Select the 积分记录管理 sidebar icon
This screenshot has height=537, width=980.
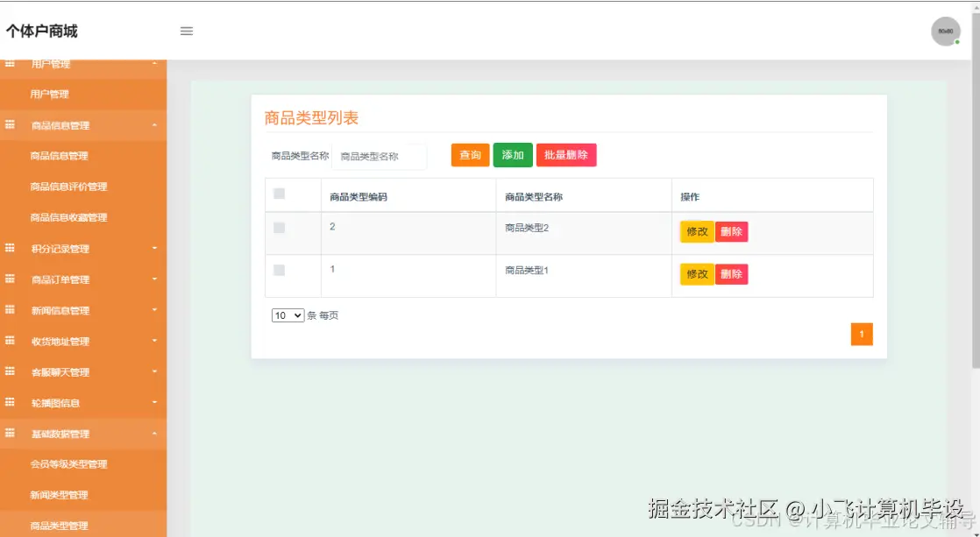(9, 248)
